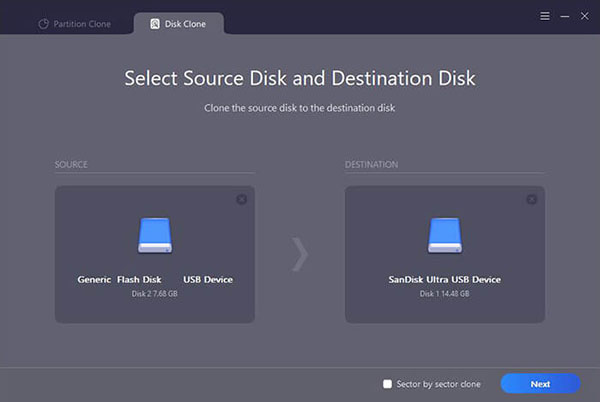
Task: Click the SOURCE section header
Action: [71, 164]
